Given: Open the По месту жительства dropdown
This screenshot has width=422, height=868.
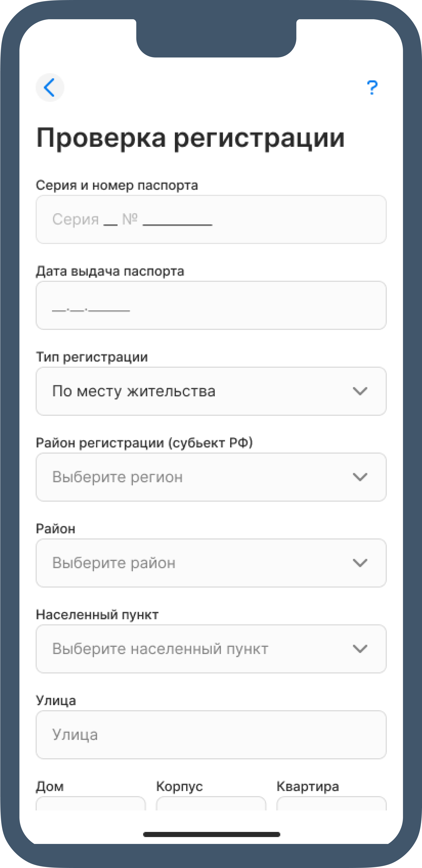Looking at the screenshot, I should point(211,391).
